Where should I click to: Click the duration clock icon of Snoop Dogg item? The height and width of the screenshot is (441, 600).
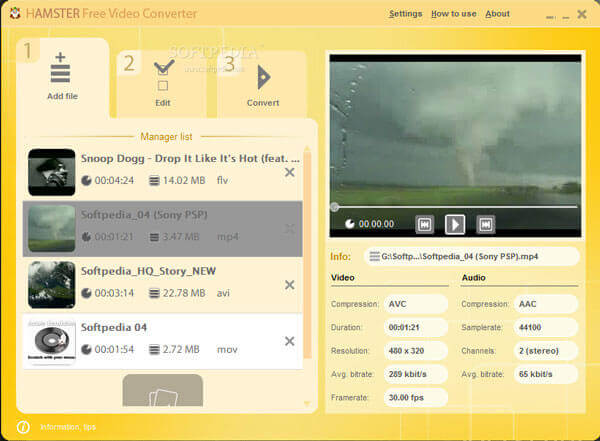pos(86,180)
